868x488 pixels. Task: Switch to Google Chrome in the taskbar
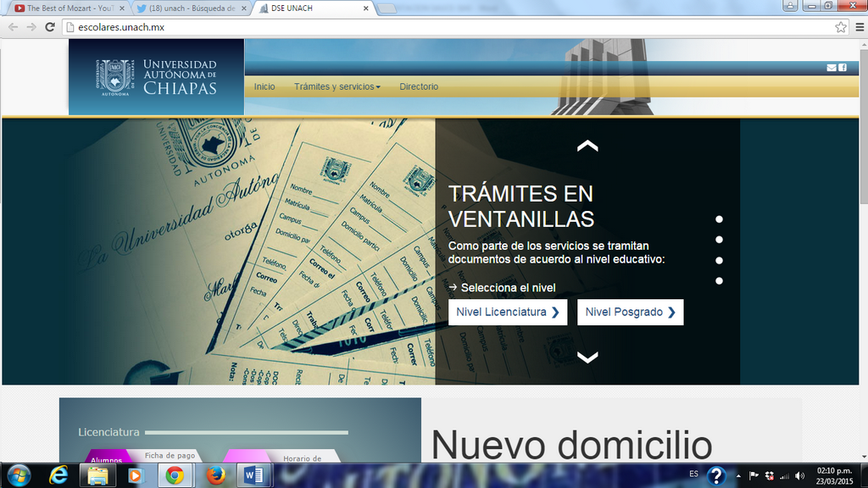tap(175, 476)
